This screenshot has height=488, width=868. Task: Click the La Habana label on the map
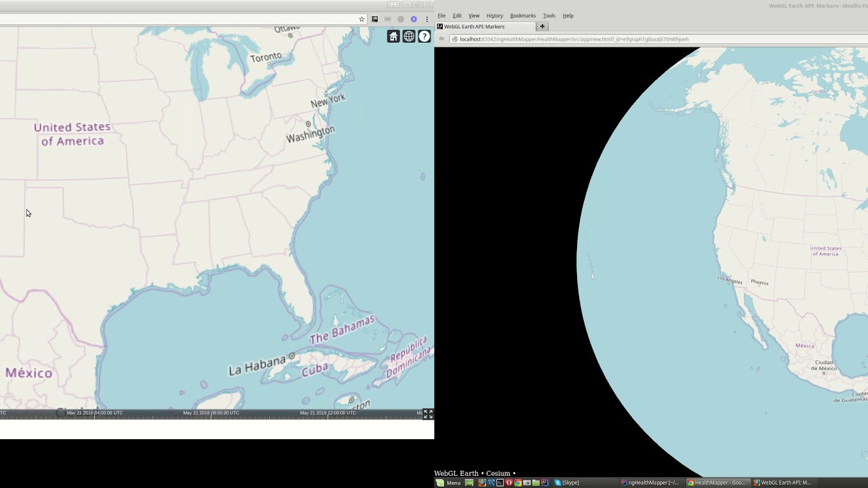[x=257, y=365]
